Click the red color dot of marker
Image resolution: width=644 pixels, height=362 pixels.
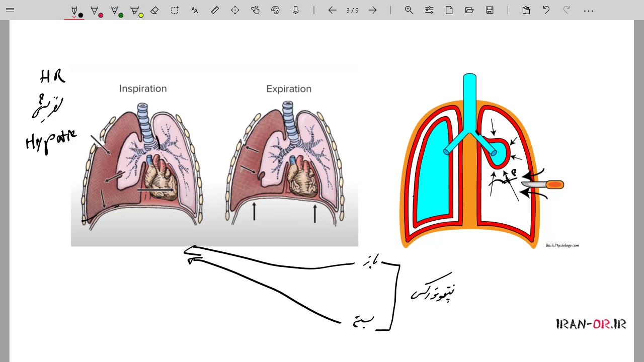[x=101, y=15]
